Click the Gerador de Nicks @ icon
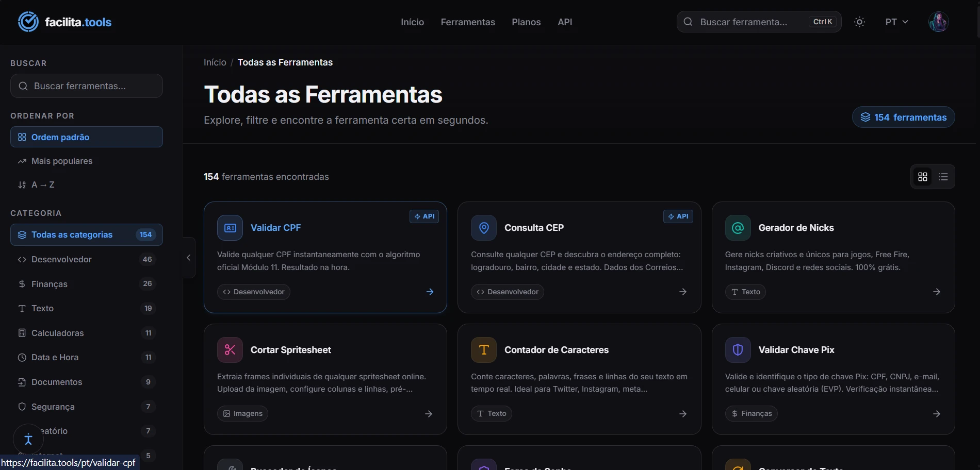The height and width of the screenshot is (470, 980). click(x=737, y=227)
